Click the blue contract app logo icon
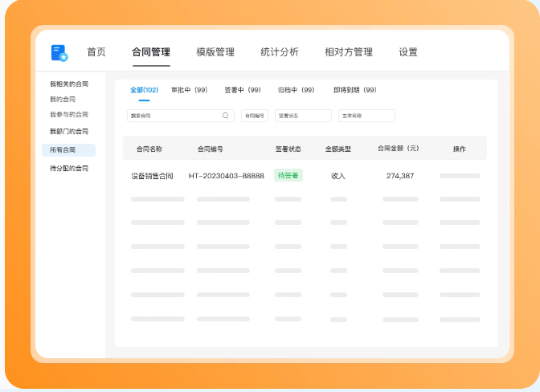This screenshot has width=540, height=392. click(x=59, y=53)
